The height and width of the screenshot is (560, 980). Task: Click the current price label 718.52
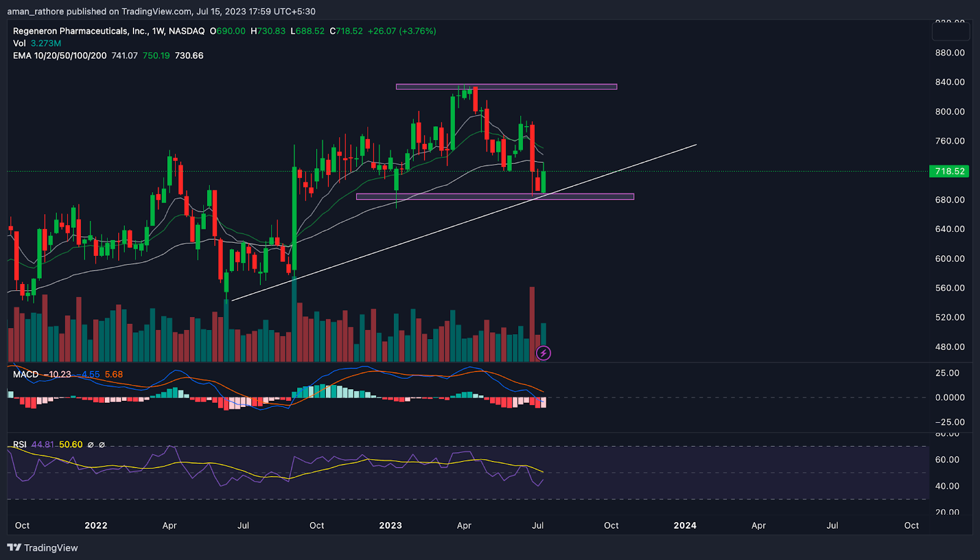949,171
